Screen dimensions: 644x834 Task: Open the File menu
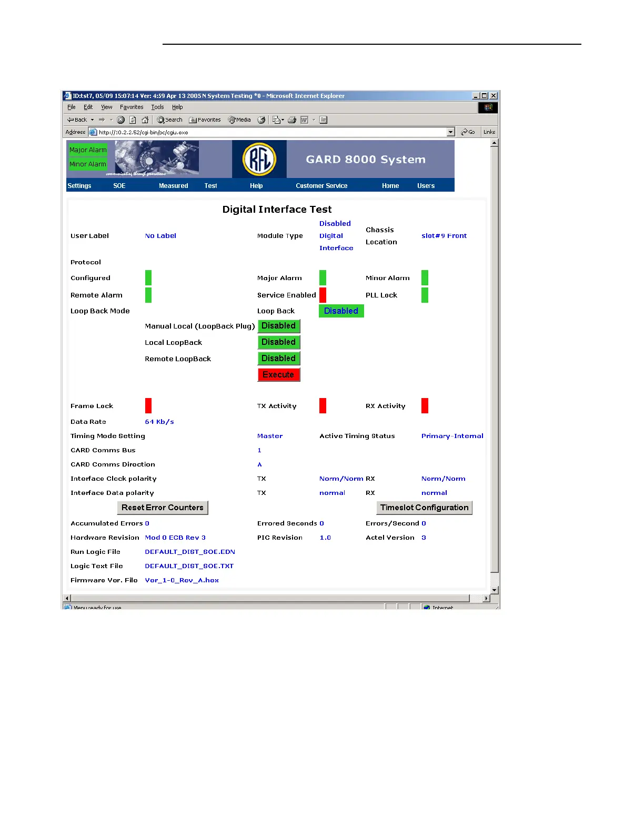click(72, 107)
